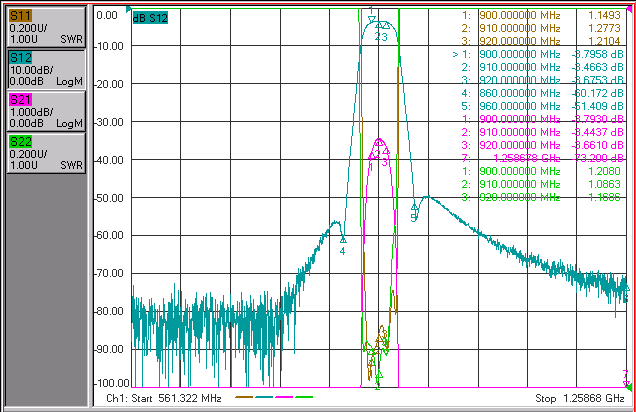
Task: Select the S11 SWR trace button
Action: point(46,27)
